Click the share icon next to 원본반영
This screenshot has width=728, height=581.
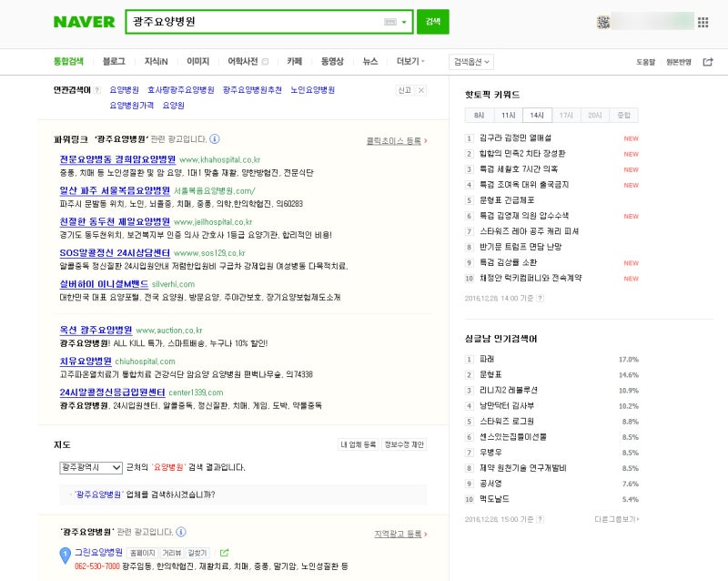click(708, 62)
